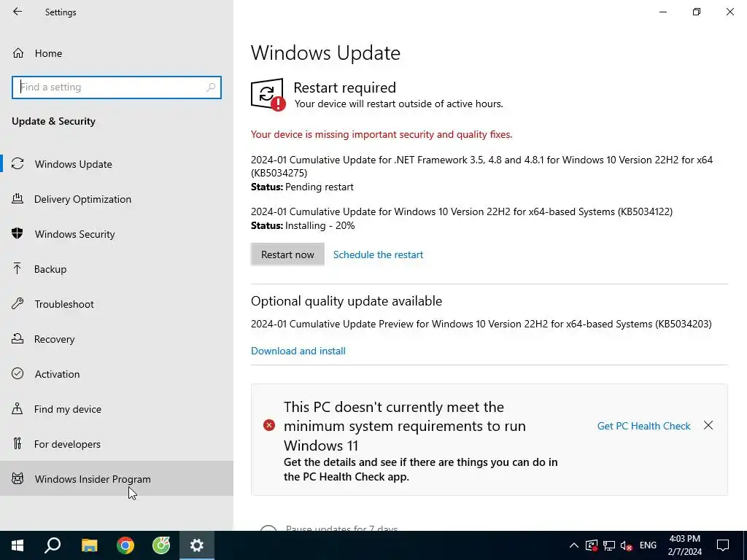This screenshot has height=560, width=747.
Task: Click the checkmark circle Activation icon
Action: point(18,373)
